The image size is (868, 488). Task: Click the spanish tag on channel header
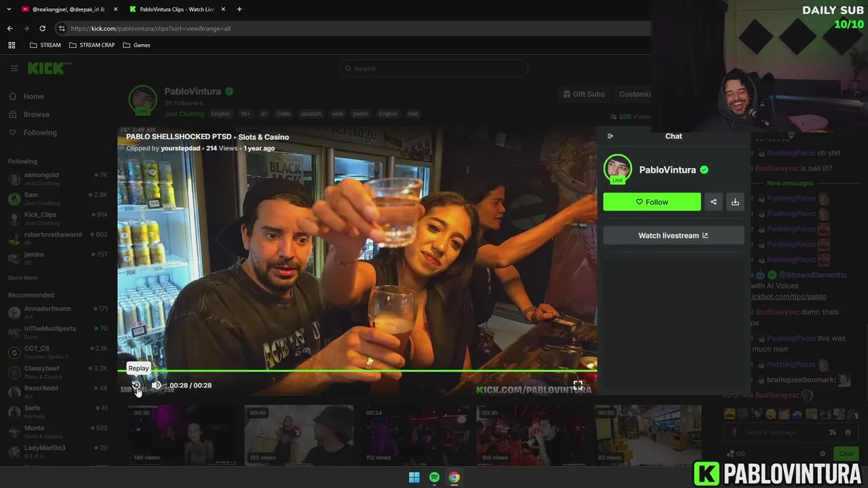311,114
